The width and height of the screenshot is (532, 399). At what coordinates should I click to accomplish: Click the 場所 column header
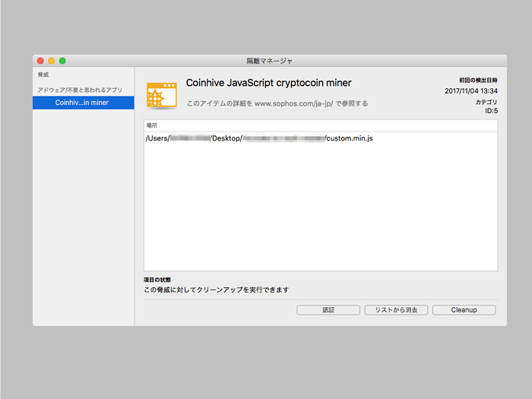321,125
